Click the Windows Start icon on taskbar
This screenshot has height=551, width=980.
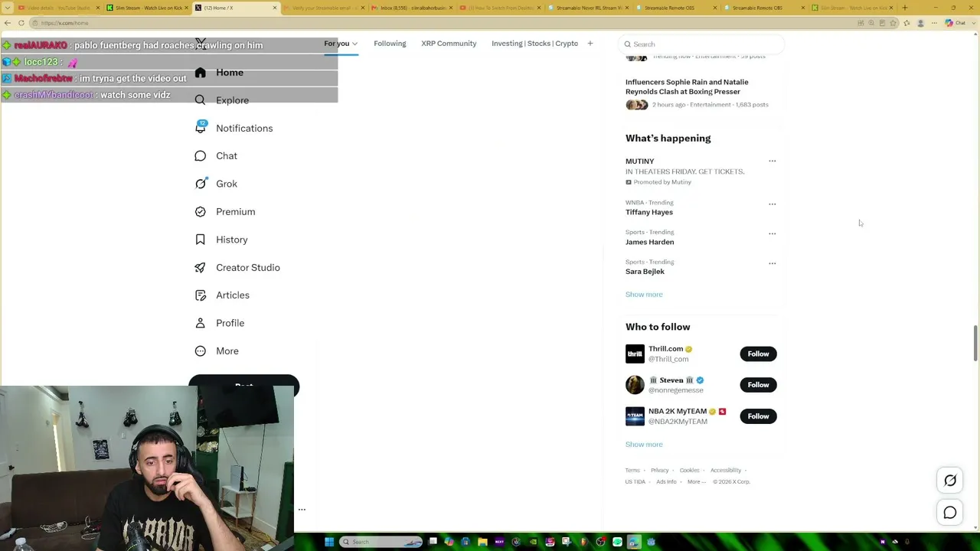[x=329, y=542]
